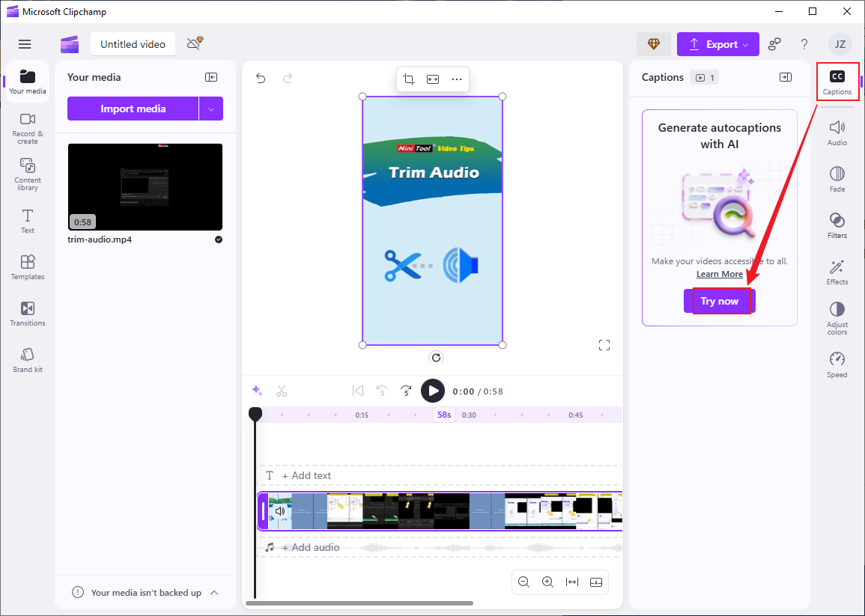Open the Transitions tab
Screen dimensions: 865x616
coord(27,313)
